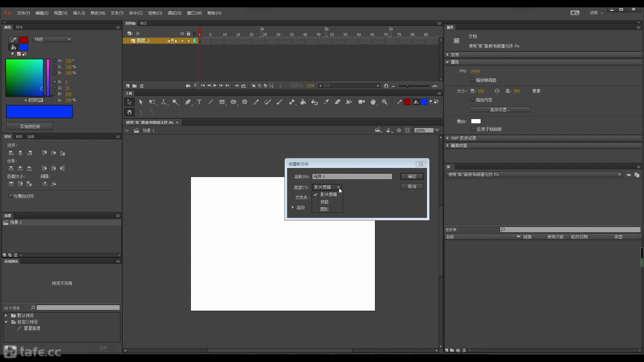Image resolution: width=644 pixels, height=362 pixels.
Task: Switch to the 样本 tab
Action: [x=19, y=27]
